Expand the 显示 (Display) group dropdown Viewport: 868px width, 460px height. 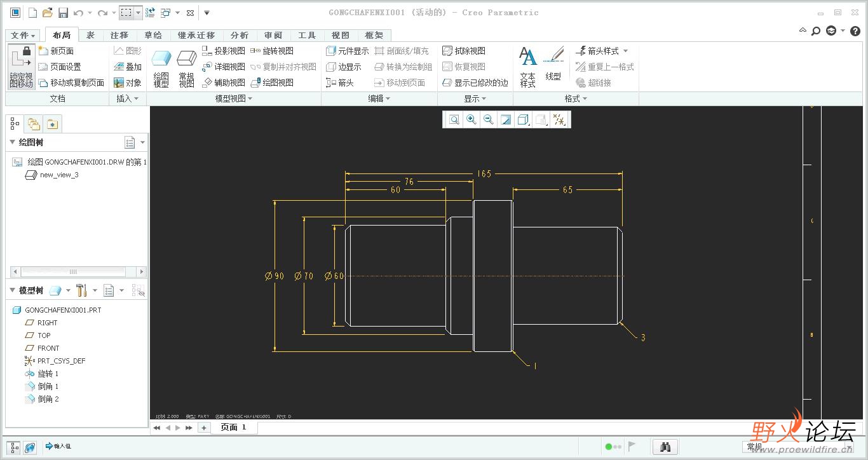point(475,98)
